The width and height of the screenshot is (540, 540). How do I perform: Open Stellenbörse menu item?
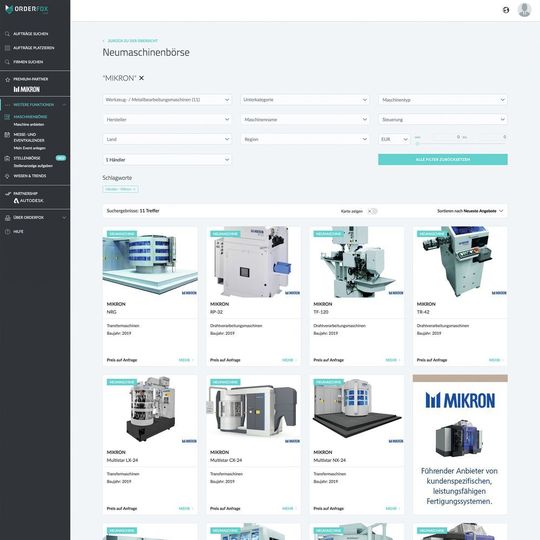point(27,158)
